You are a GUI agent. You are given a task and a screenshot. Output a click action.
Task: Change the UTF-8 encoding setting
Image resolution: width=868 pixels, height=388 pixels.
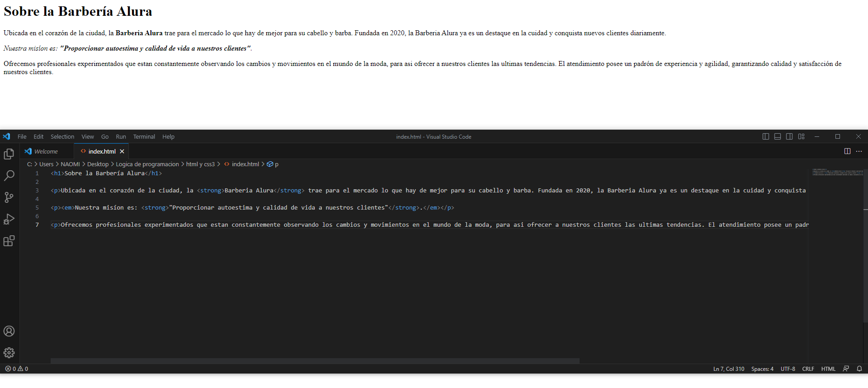click(788, 369)
